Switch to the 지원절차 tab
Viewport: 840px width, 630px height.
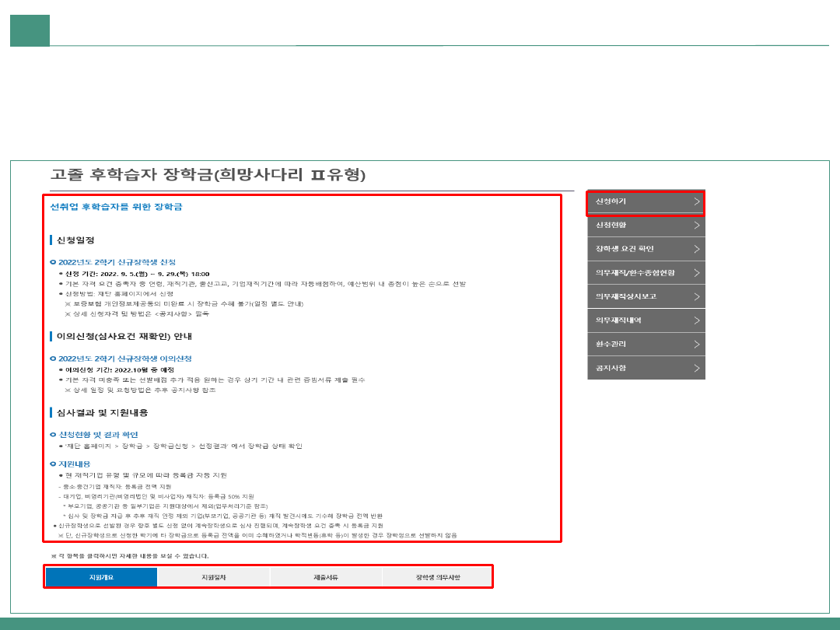click(x=213, y=577)
